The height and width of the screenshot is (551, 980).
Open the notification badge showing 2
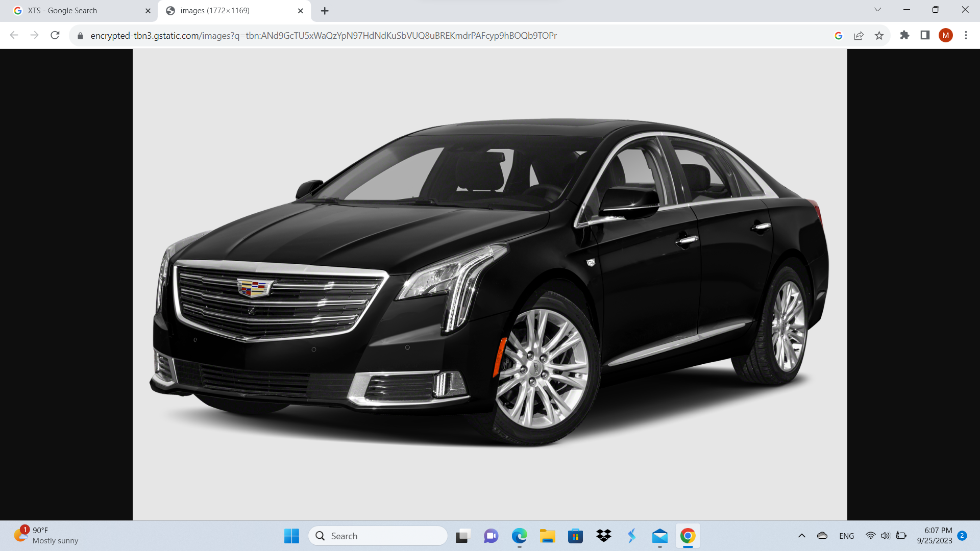[x=962, y=536]
